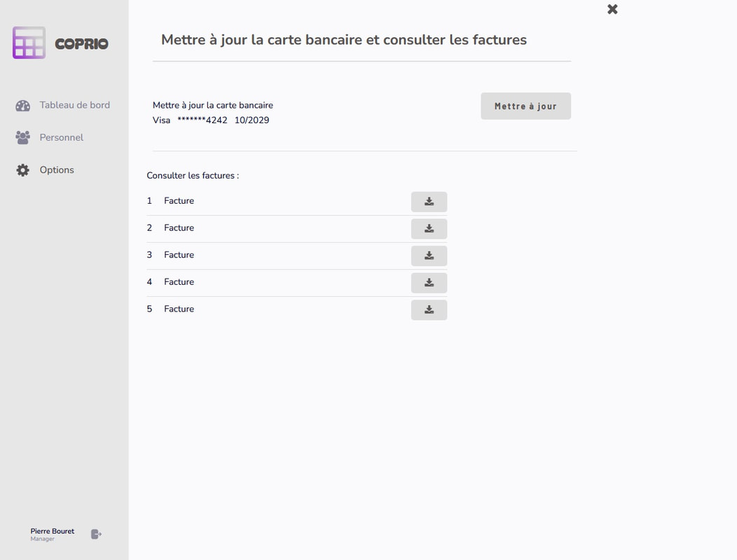Image resolution: width=737 pixels, height=560 pixels.
Task: Select the Visa card number ending 4242
Action: 202,120
